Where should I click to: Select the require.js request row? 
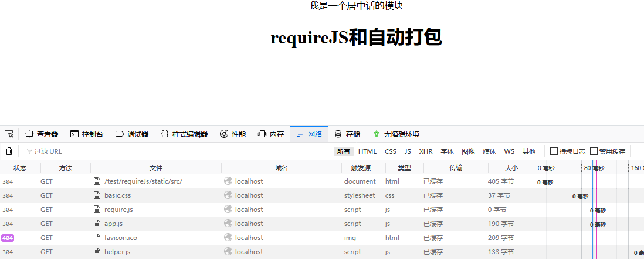[322, 210]
